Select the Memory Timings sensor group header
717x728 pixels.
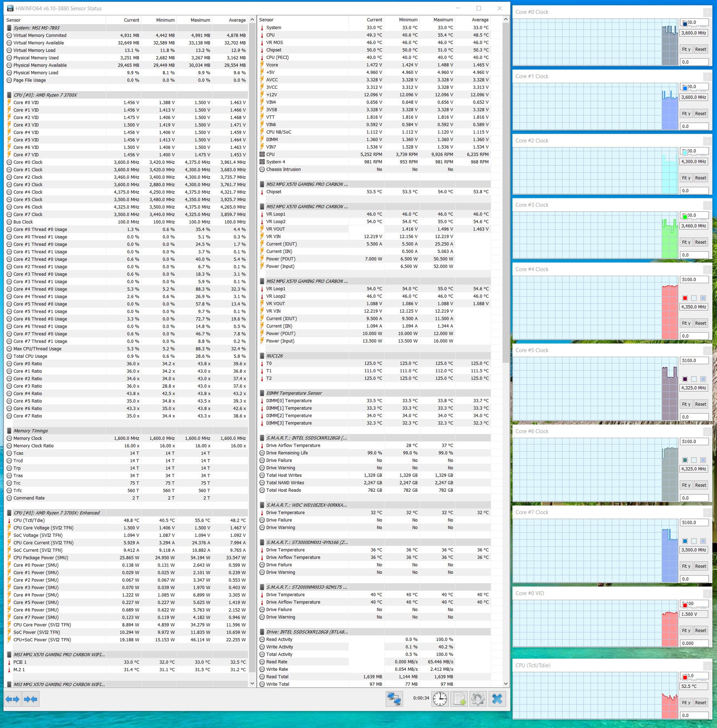31,431
